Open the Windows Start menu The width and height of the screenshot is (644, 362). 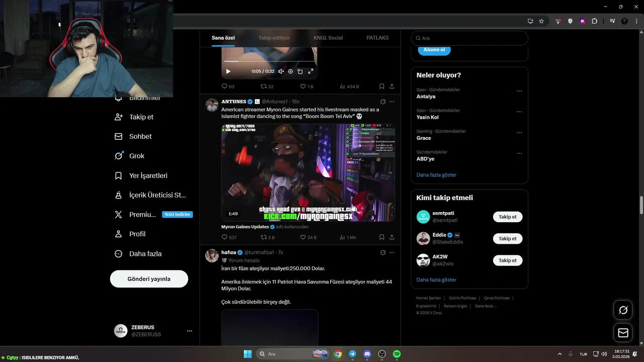coord(248,354)
